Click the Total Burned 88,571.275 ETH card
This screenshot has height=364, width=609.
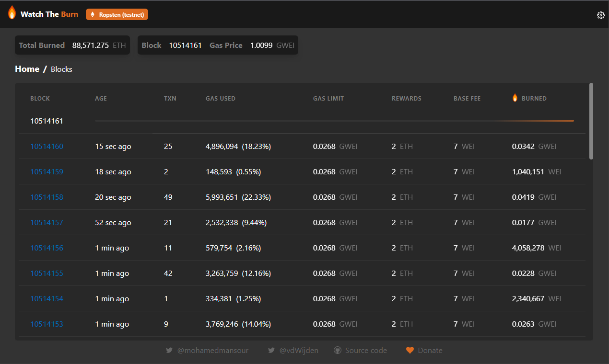[x=72, y=45]
